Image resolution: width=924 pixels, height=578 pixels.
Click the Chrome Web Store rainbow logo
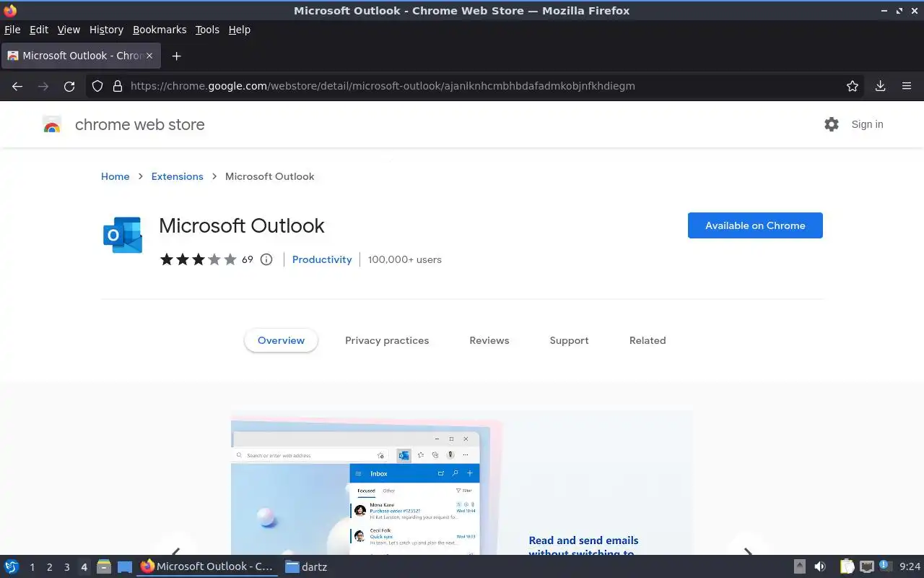click(x=51, y=125)
